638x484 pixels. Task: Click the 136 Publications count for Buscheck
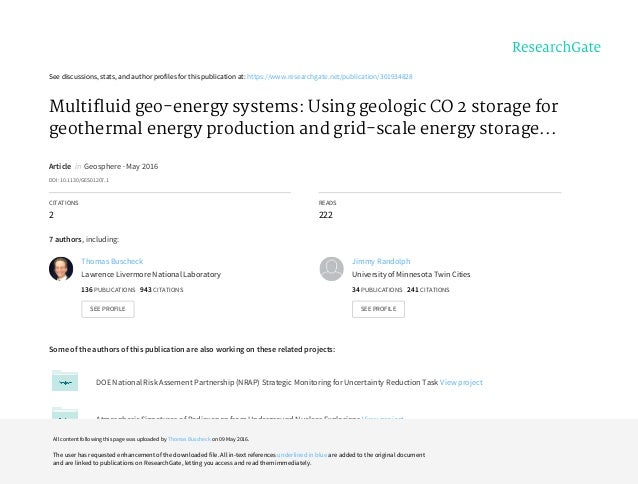(x=108, y=290)
